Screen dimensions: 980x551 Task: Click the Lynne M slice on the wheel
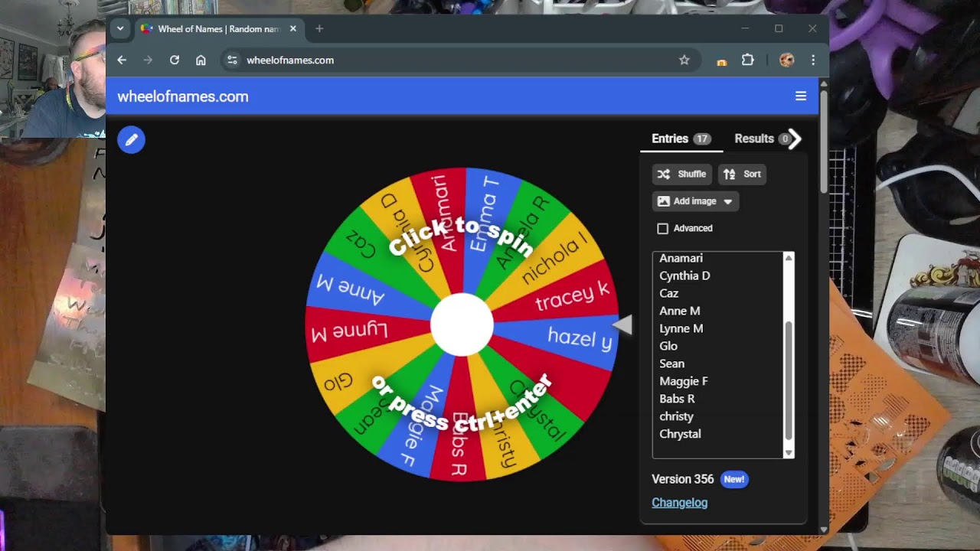pos(349,331)
